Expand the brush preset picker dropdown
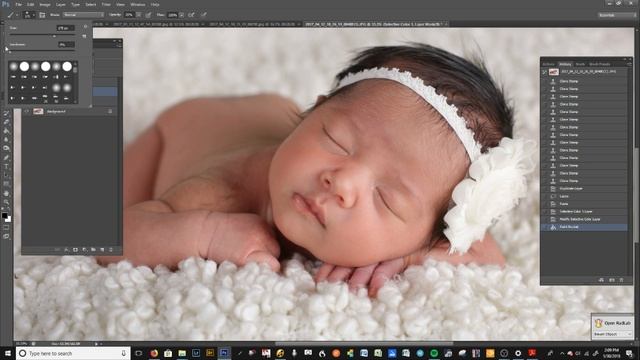The image size is (640, 360). (x=33, y=15)
